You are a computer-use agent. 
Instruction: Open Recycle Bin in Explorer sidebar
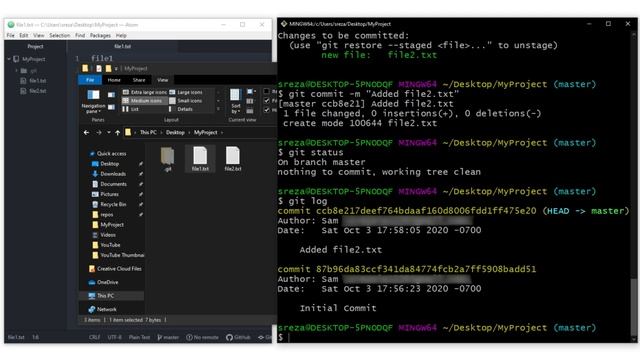(x=109, y=204)
